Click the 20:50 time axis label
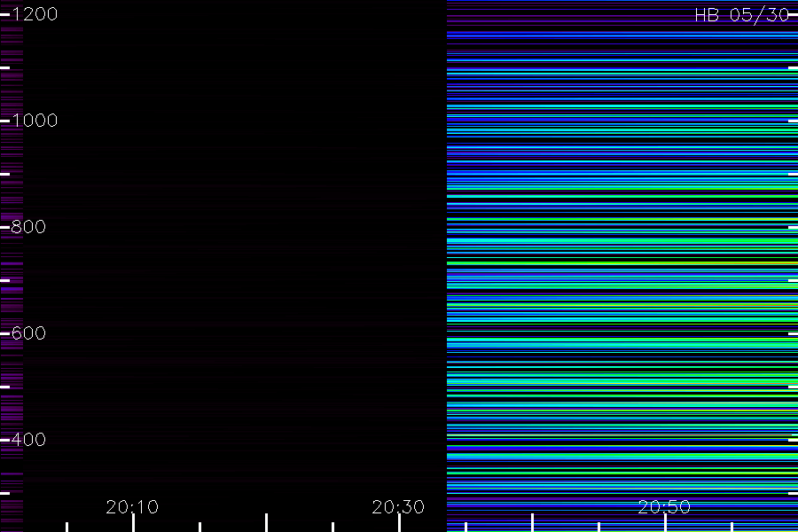 point(664,507)
